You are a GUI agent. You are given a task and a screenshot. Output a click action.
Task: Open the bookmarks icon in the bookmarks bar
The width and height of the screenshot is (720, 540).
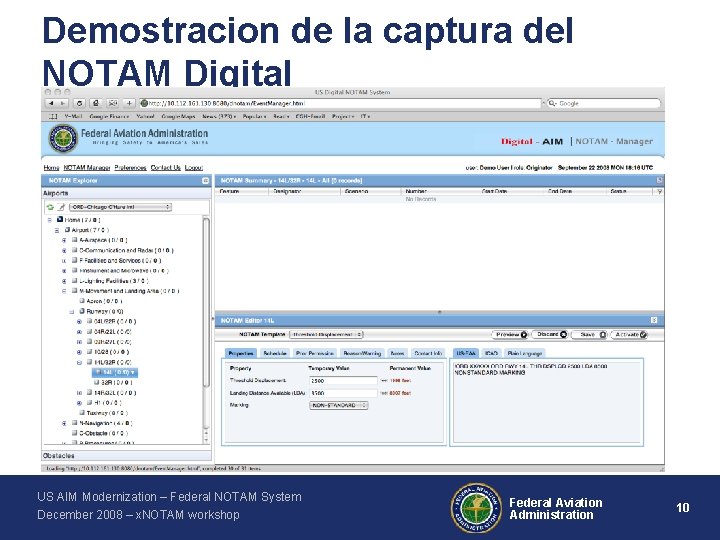click(x=53, y=117)
